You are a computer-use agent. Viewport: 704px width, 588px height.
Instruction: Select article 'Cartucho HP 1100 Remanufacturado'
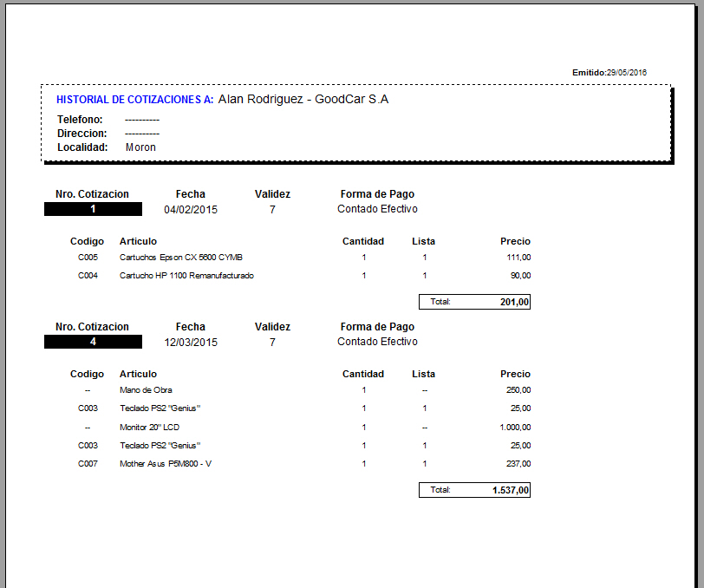coord(186,276)
